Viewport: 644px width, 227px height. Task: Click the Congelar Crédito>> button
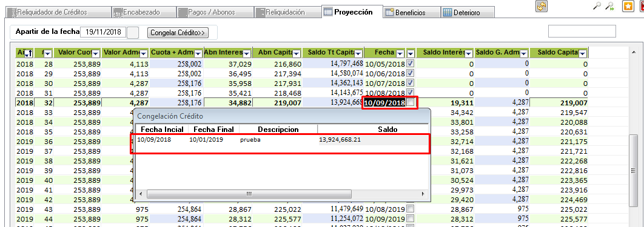click(178, 33)
